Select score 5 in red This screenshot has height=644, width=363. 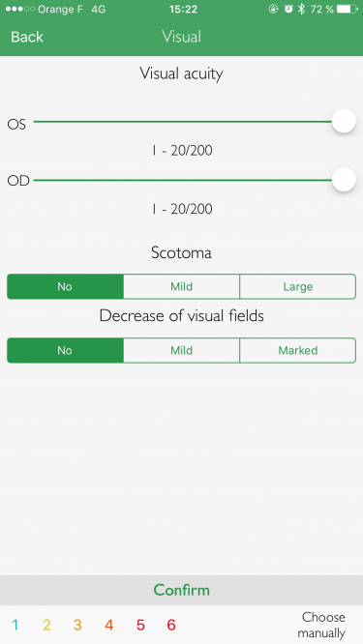tap(140, 625)
